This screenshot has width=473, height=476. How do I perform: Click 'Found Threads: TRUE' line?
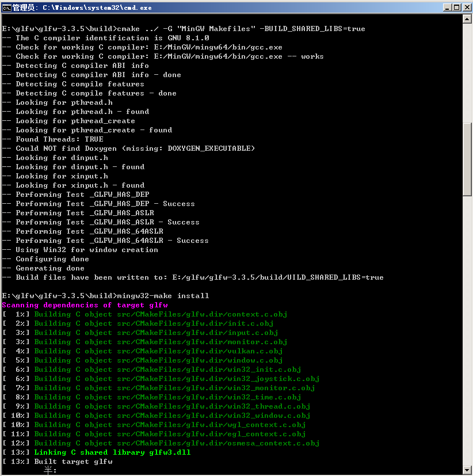[53, 139]
